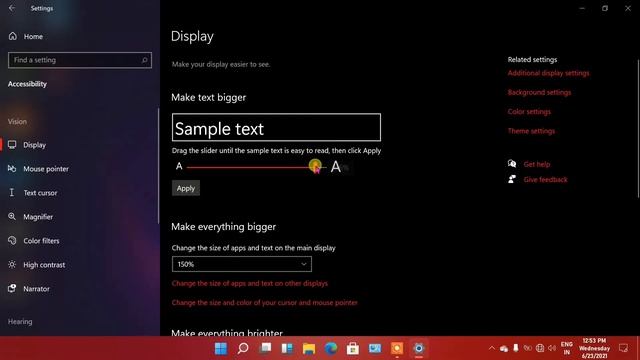The image size is (640, 360).
Task: Launch Microsoft Edge from the taskbar
Action: pos(331,348)
